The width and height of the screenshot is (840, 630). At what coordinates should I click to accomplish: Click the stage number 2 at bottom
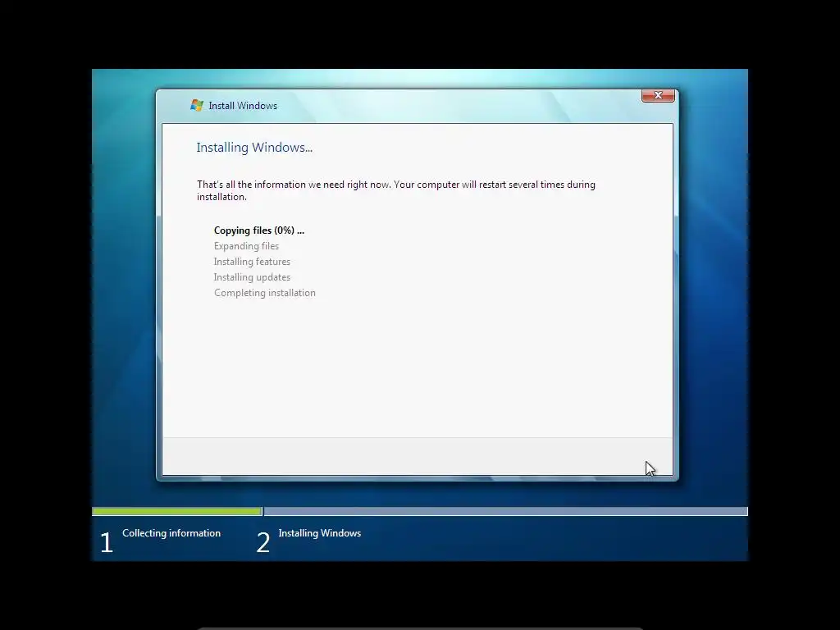(263, 543)
